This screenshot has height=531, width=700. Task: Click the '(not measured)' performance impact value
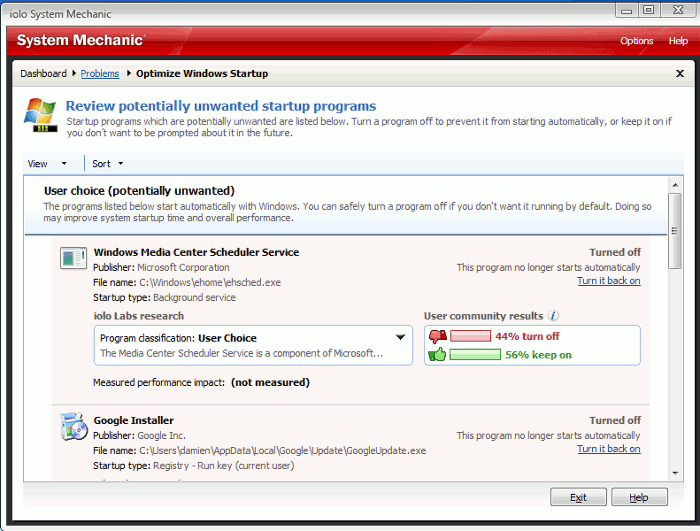point(270,382)
